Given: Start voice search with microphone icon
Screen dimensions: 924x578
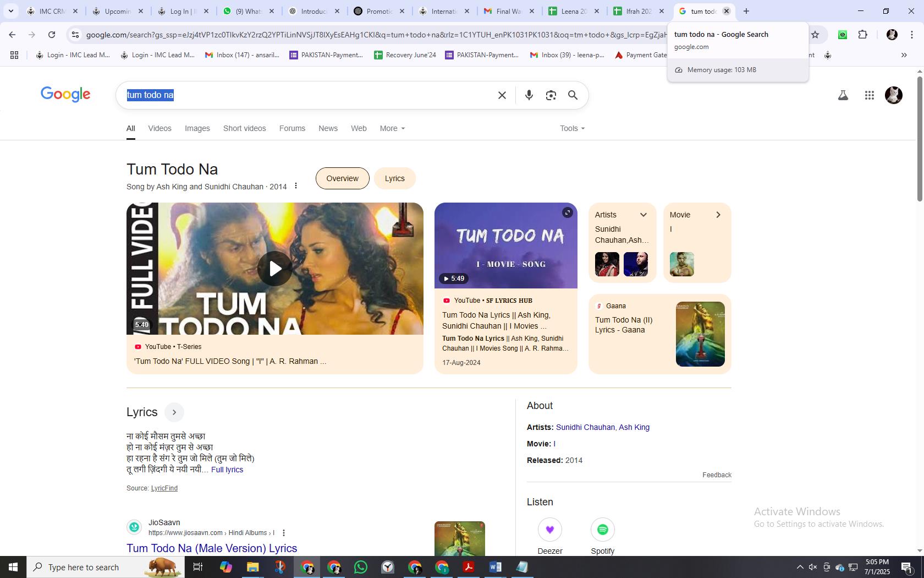Looking at the screenshot, I should click(x=529, y=95).
